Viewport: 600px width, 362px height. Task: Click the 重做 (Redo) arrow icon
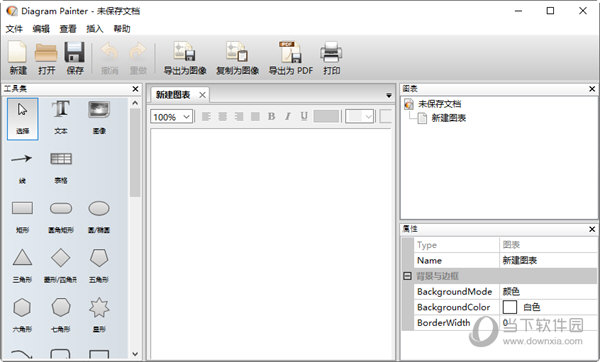click(138, 52)
